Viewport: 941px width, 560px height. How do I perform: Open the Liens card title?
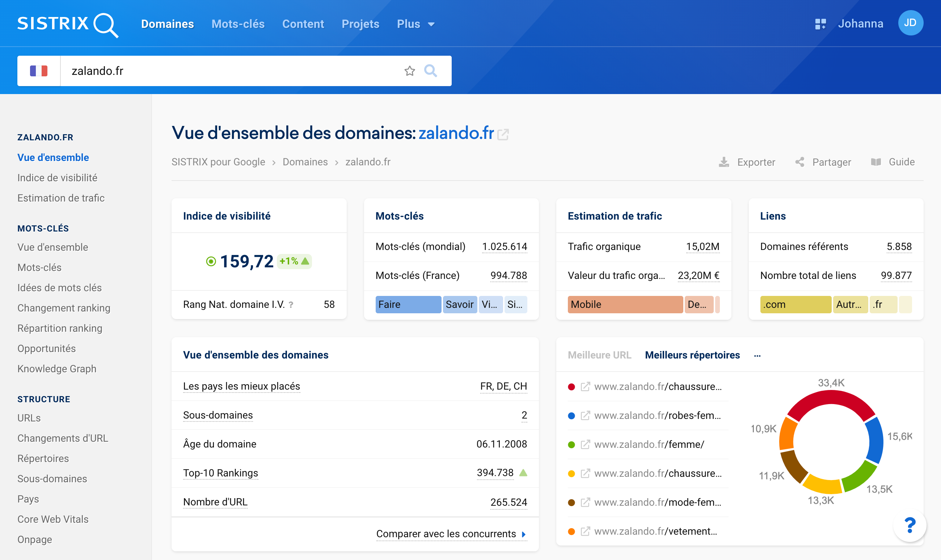[773, 216]
